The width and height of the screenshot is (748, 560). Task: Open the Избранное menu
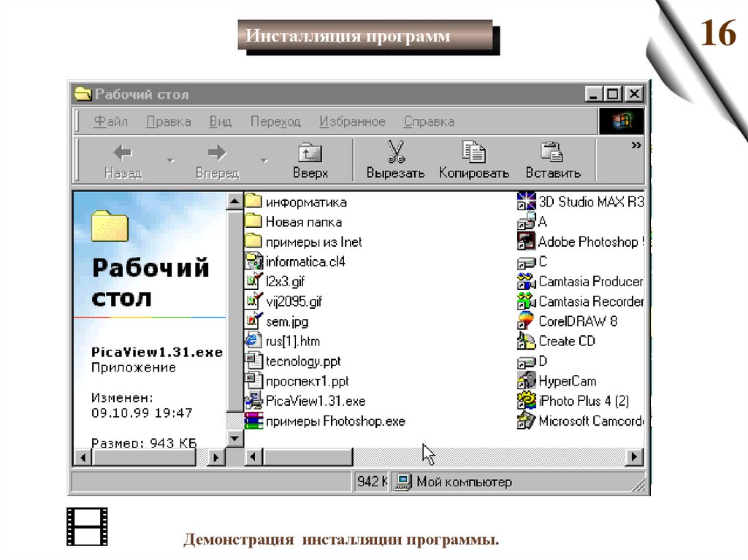pos(352,122)
